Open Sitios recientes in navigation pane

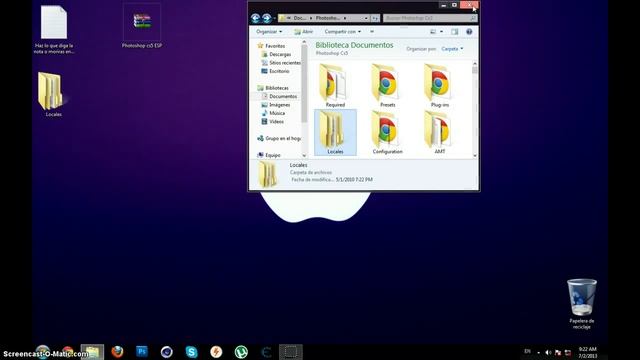coord(285,63)
